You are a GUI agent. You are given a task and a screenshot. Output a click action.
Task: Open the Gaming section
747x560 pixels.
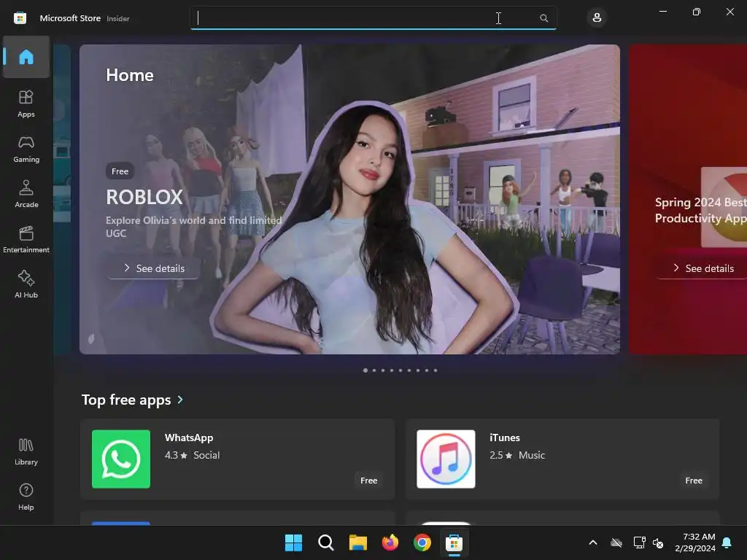(x=26, y=149)
